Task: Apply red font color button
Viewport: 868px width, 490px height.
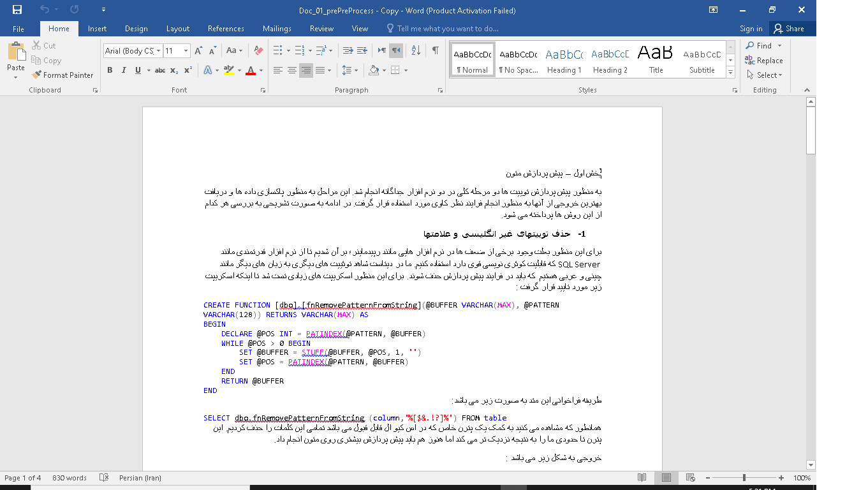Action: (x=251, y=70)
